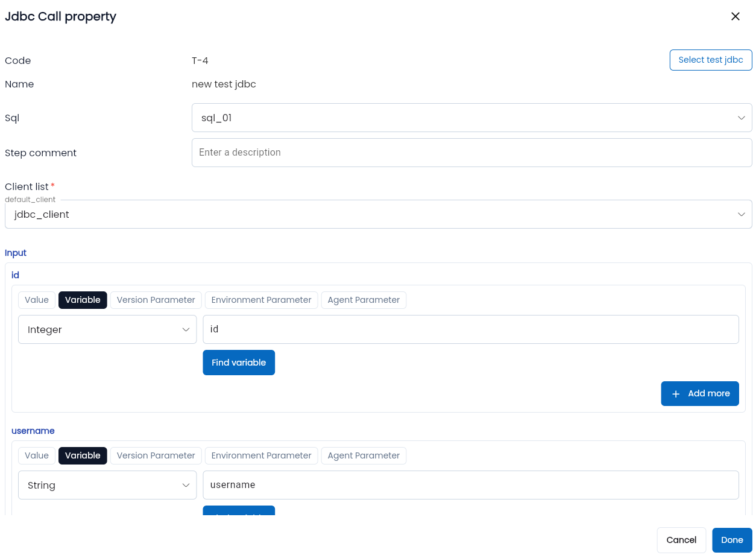Select the Value tab for username
Viewport: 756px width, 555px height.
pyautogui.click(x=37, y=455)
